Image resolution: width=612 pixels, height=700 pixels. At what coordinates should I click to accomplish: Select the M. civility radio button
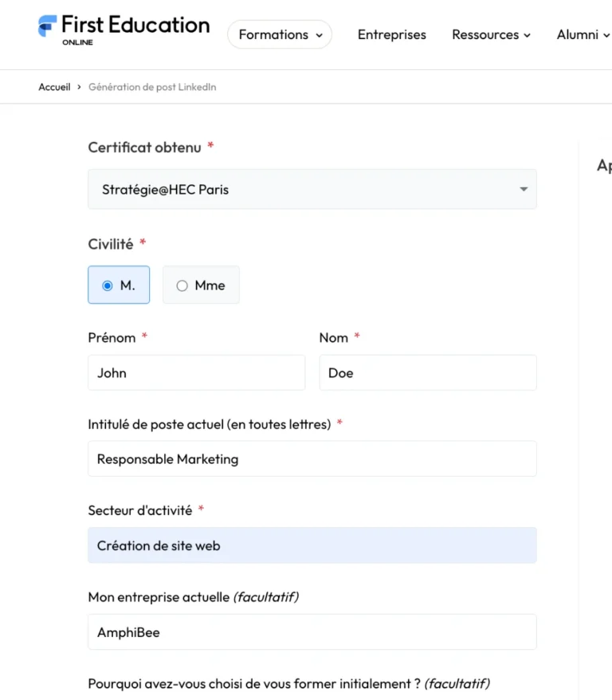click(119, 285)
